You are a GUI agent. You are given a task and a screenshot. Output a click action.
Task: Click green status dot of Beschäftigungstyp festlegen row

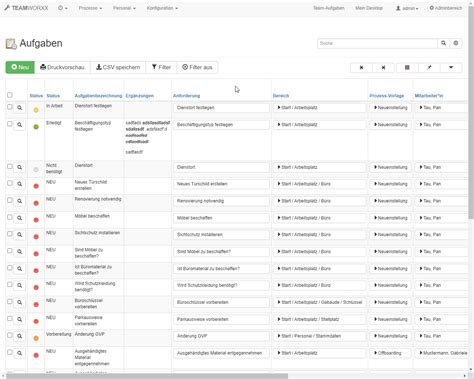36,127
